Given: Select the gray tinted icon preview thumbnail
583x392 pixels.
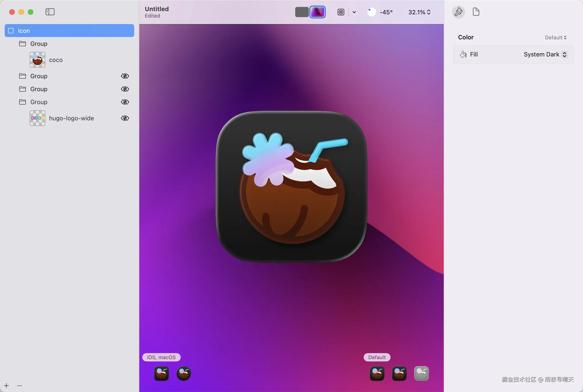Looking at the screenshot, I should [x=421, y=373].
